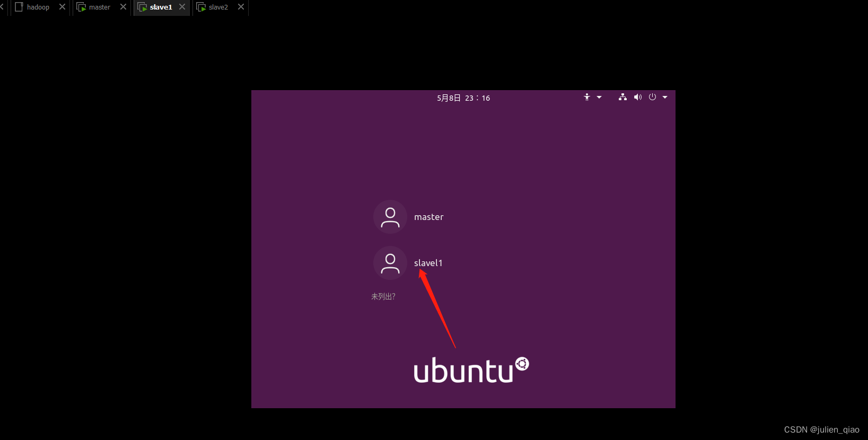The width and height of the screenshot is (868, 440).
Task: Choose the master user name
Action: click(x=428, y=217)
